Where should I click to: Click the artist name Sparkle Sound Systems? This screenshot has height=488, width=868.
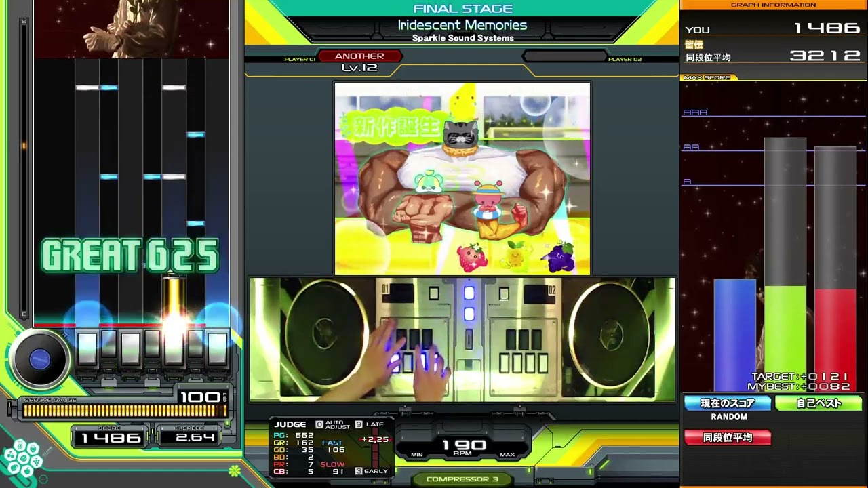click(x=463, y=38)
